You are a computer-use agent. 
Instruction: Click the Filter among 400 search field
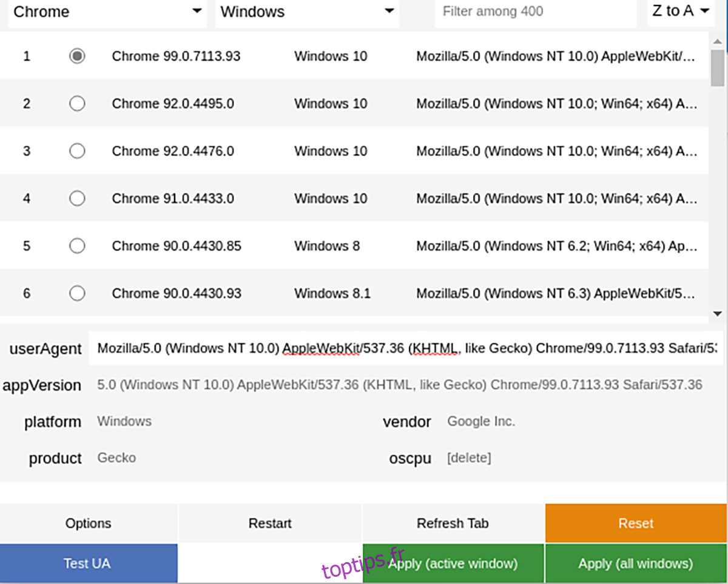coord(534,12)
